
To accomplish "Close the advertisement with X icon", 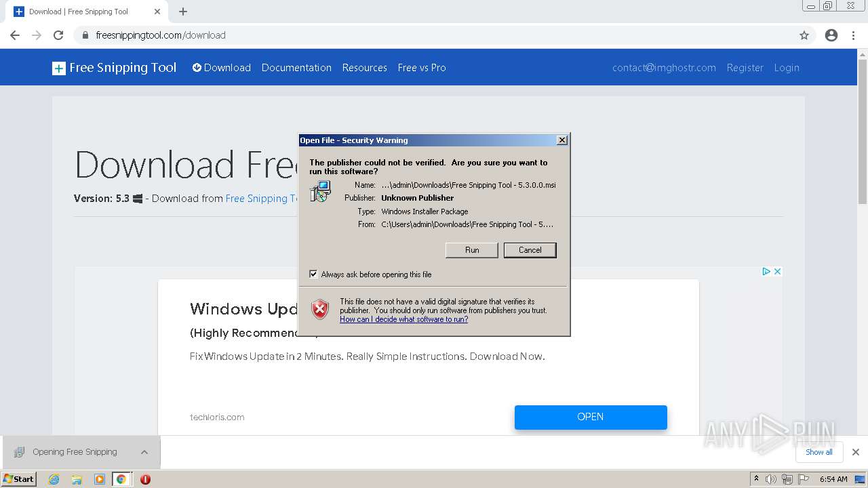I will [777, 271].
